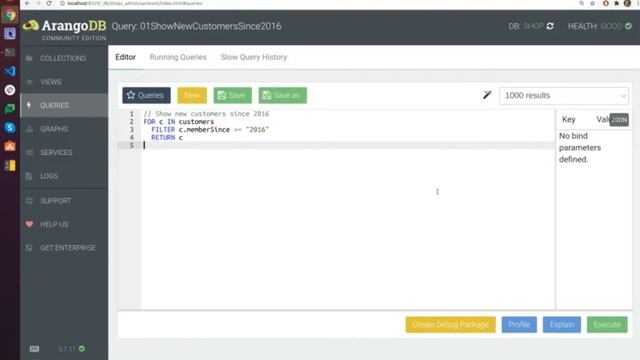
Task: Open the 1000 results dropdown
Action: coord(564,96)
